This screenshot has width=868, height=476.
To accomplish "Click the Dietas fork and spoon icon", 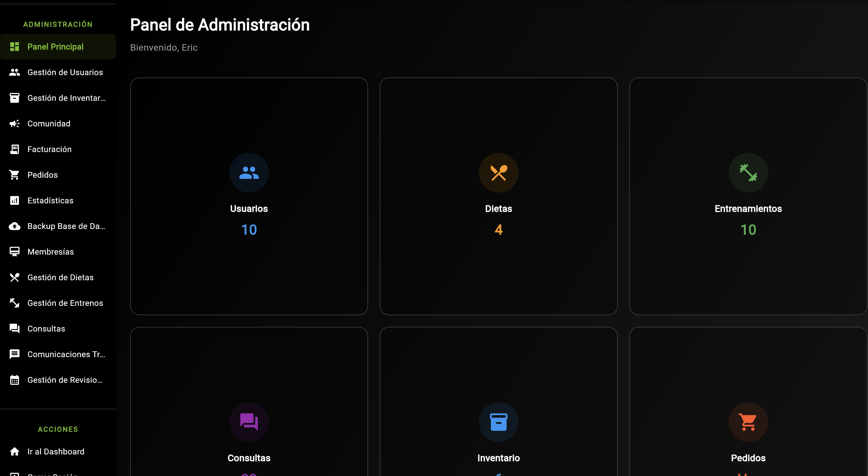I will coord(498,173).
